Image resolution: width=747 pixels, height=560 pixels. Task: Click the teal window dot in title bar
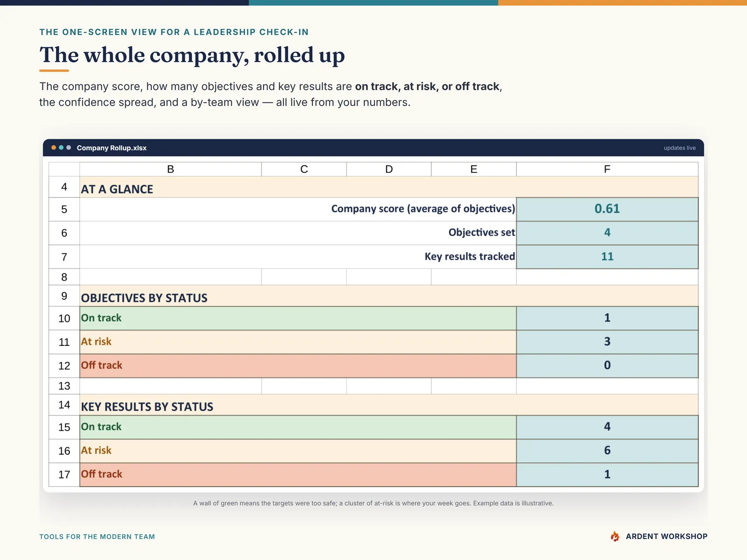pyautogui.click(x=61, y=147)
